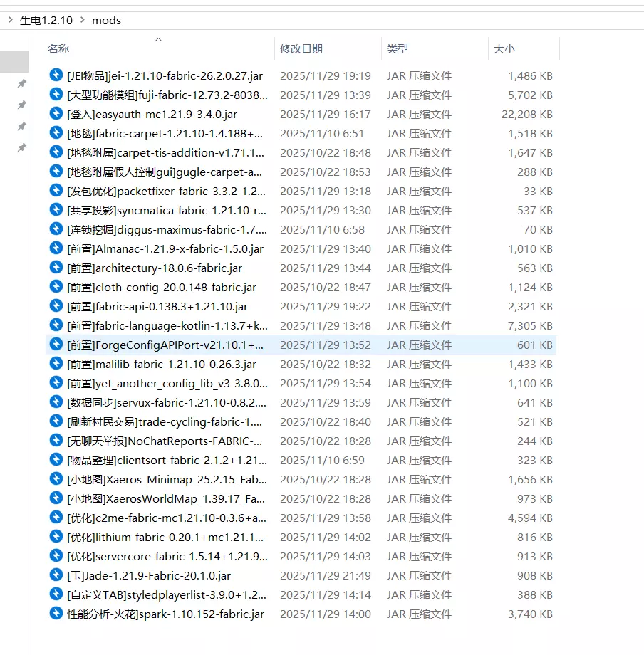Screen dimensions: 644x655
Task: Expand chevron before 生电1.2.10 breadcrumb
Action: (x=11, y=20)
